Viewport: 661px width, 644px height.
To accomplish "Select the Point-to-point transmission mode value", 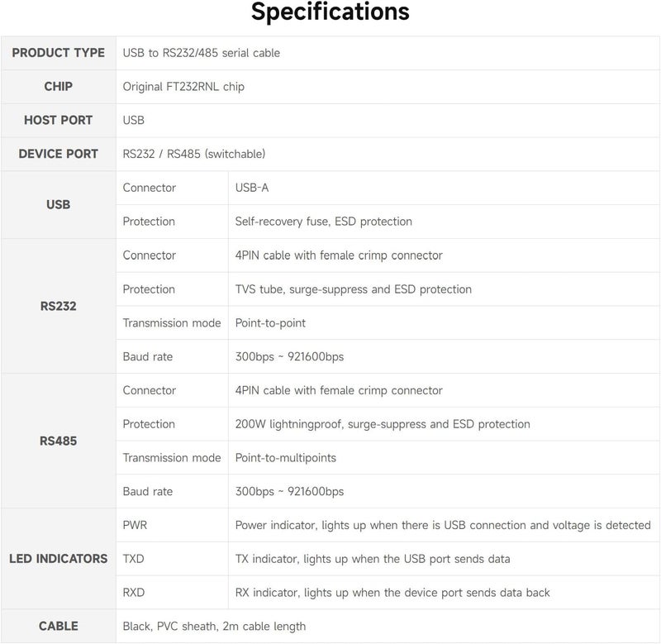I will 270,323.
